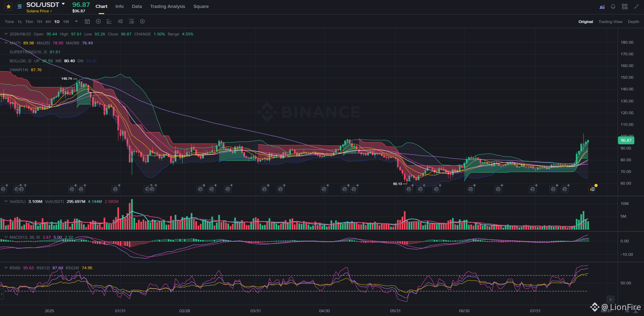
Task: Open the technical indicators icon
Action: [x=109, y=22]
